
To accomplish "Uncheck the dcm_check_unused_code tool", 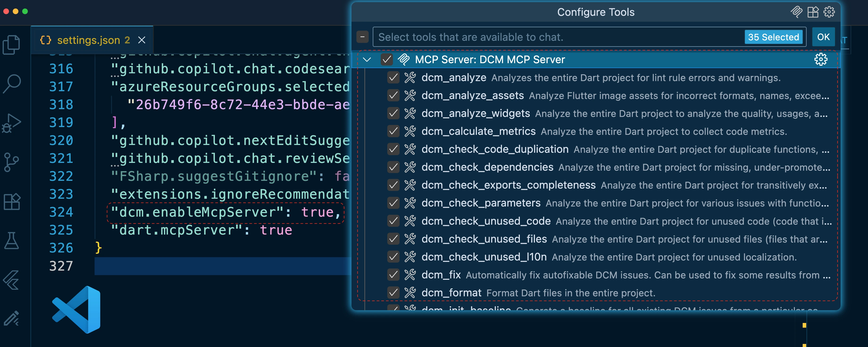I will point(393,221).
